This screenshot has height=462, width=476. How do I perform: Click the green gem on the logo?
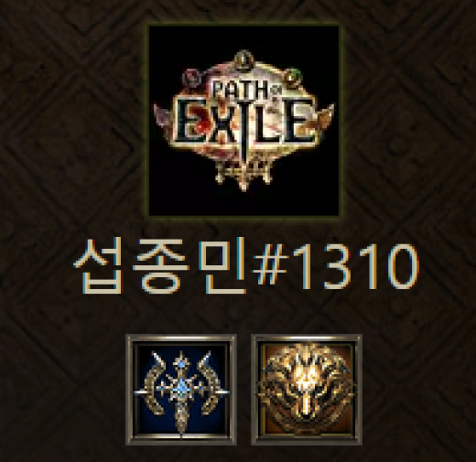tap(293, 77)
